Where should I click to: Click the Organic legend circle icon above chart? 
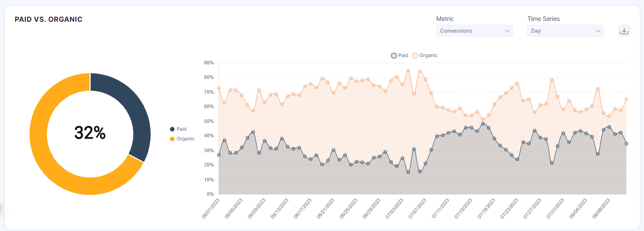(x=415, y=56)
